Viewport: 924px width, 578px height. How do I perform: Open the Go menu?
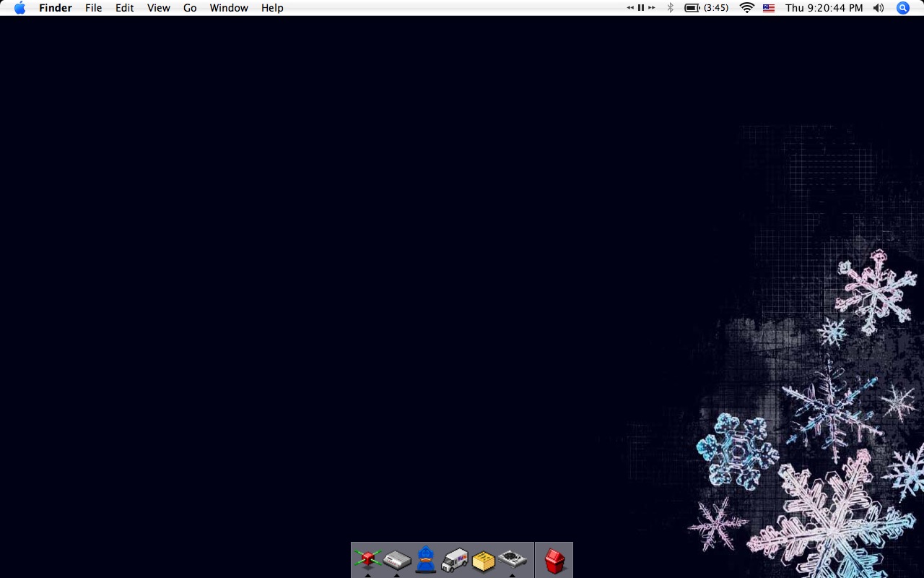tap(190, 8)
